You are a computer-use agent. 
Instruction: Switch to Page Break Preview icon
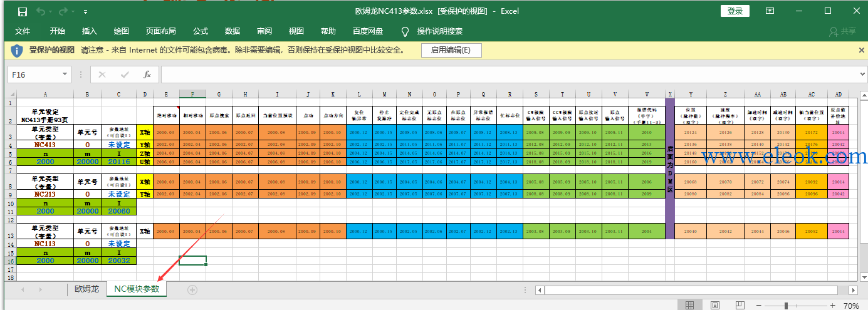point(741,306)
